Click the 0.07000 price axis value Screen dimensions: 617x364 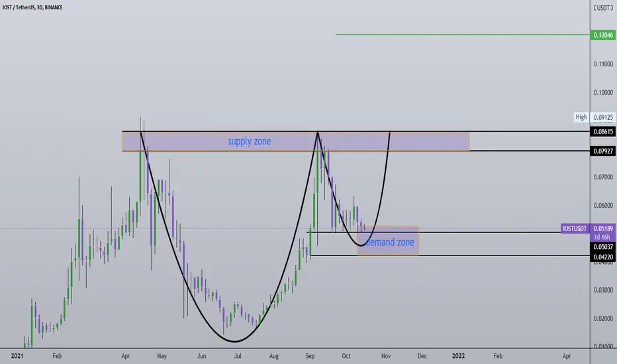[603, 177]
